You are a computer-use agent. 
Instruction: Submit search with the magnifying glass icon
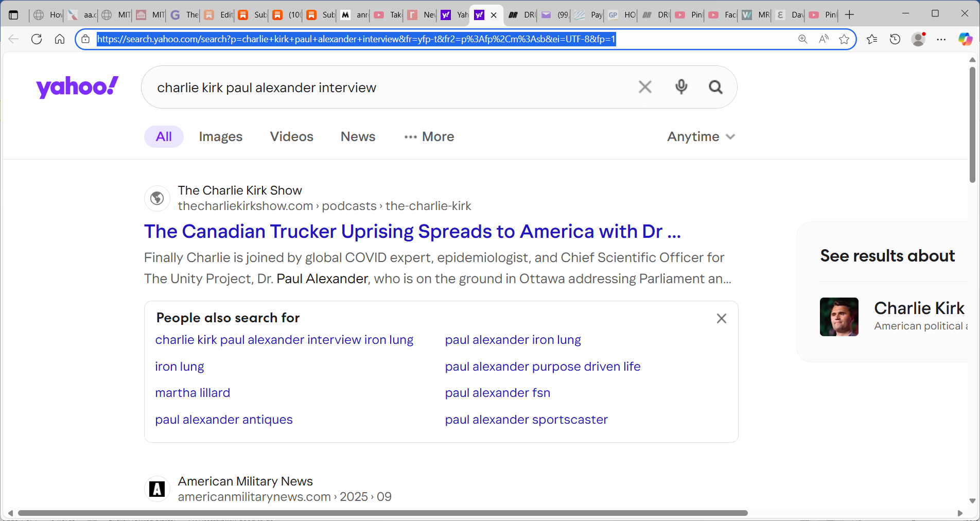click(715, 87)
